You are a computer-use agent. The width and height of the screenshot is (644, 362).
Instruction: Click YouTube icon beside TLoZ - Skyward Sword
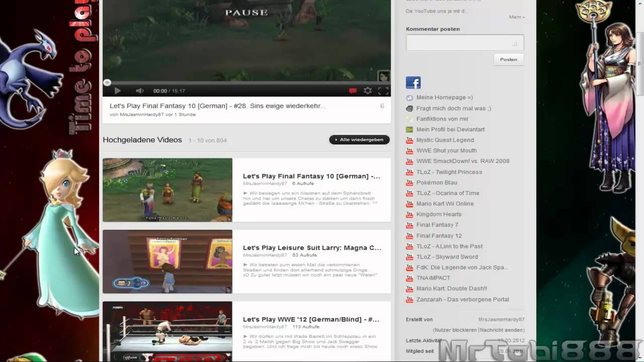coord(410,257)
